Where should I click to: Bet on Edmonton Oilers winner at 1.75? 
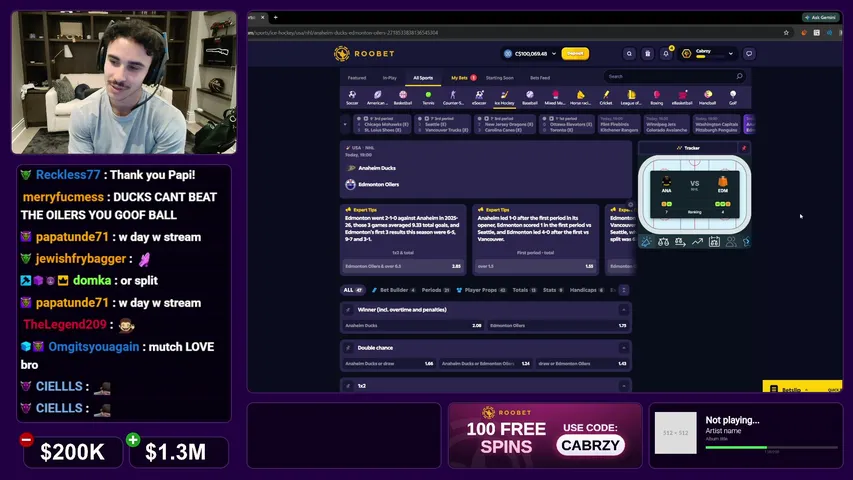[x=558, y=325]
